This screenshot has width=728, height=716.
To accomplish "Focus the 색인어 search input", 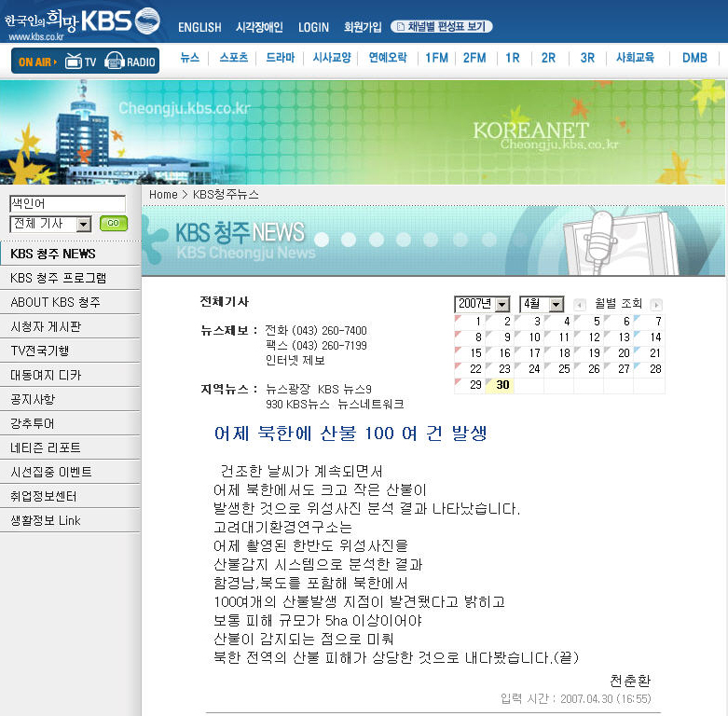I will (67, 203).
